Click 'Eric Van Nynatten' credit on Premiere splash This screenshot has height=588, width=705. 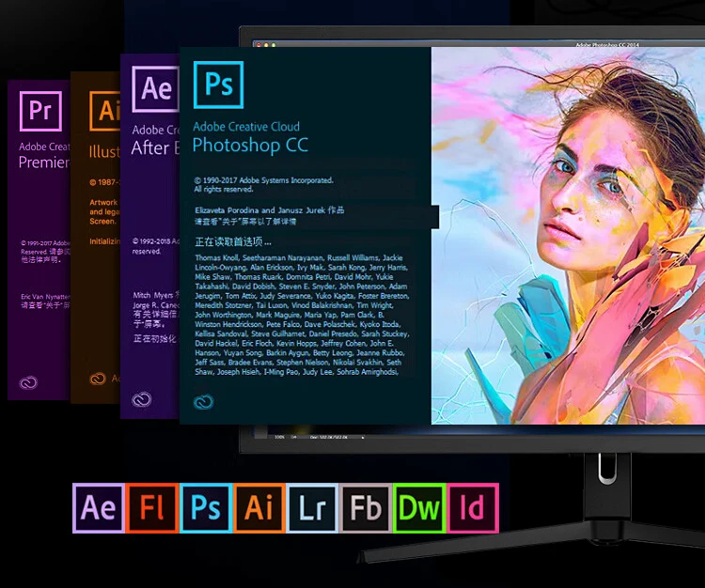(x=45, y=297)
